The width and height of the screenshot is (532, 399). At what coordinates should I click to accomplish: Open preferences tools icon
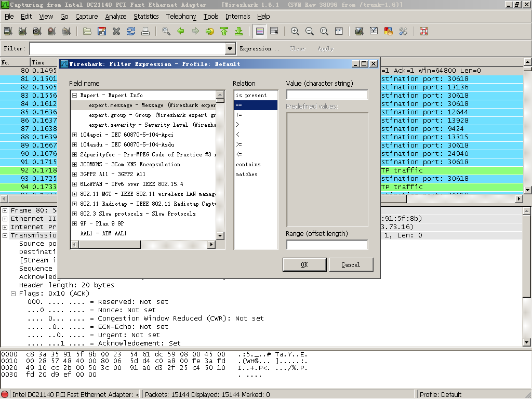click(403, 32)
